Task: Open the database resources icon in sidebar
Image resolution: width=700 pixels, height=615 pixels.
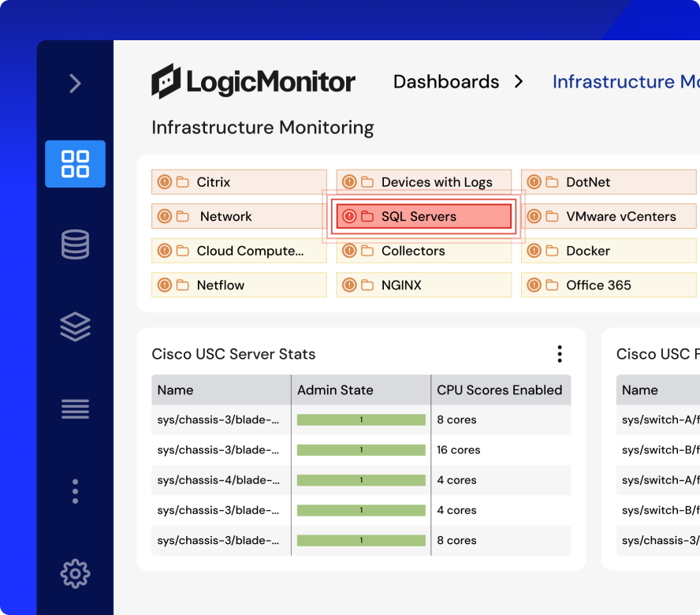Action: [x=76, y=244]
